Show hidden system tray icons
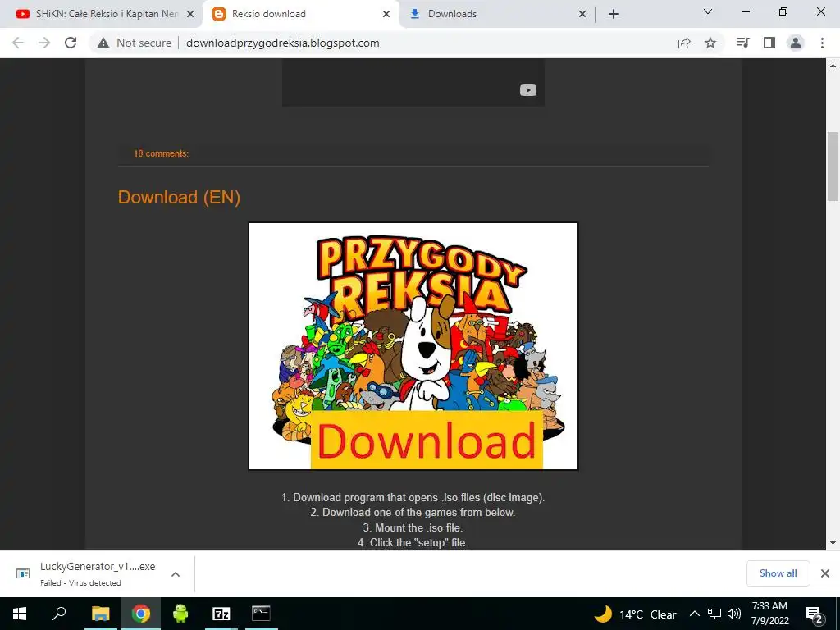The width and height of the screenshot is (840, 630). [694, 614]
